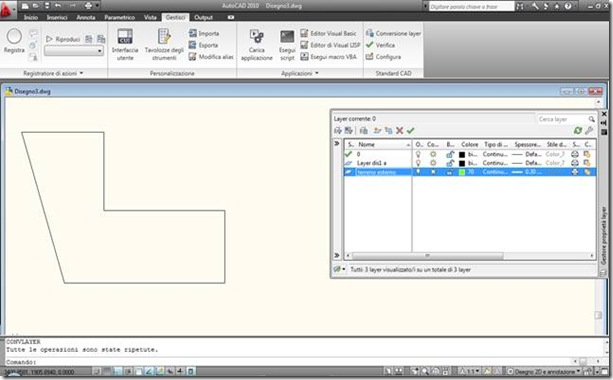Switch to the Output ribbon tab
This screenshot has height=380, width=613.
[x=203, y=17]
